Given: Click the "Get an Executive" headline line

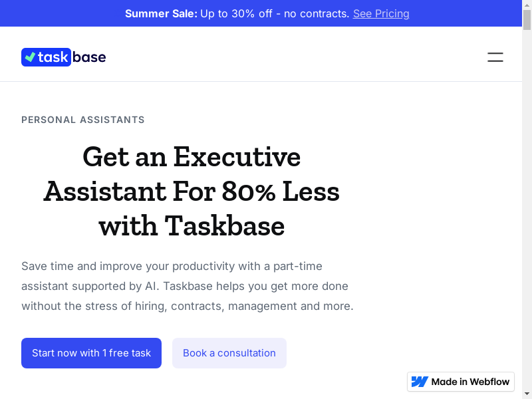Looking at the screenshot, I should click(x=192, y=157).
